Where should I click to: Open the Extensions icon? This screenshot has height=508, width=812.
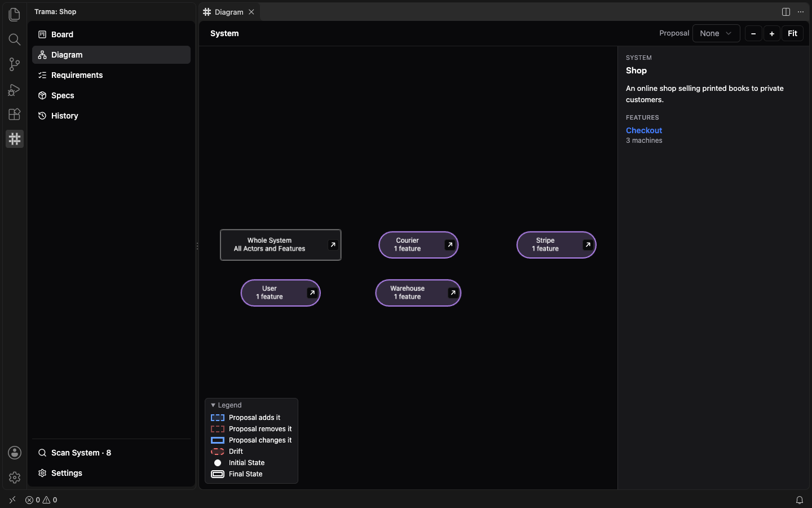pos(15,114)
